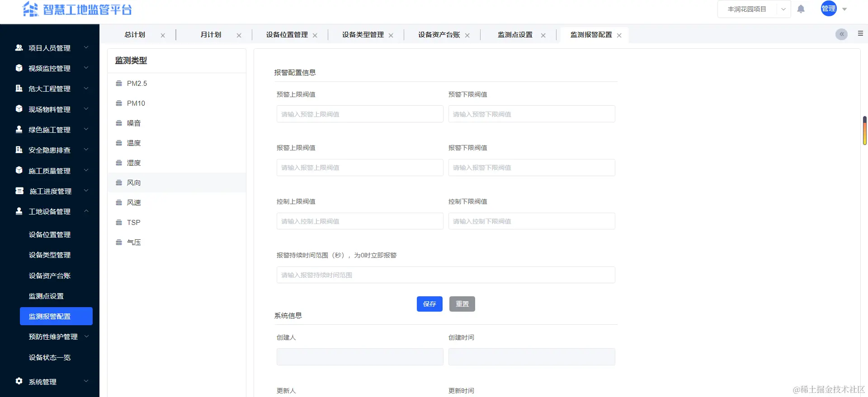The width and height of the screenshot is (868, 397).
Task: Close the 设备资产台账 tab
Action: (467, 35)
